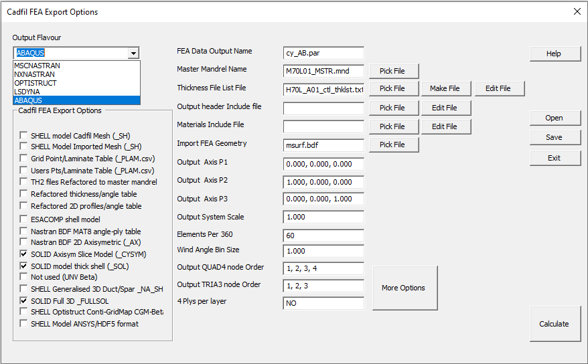Tick SHELL Optistruct Conti-GridMap checkbox
The width and height of the screenshot is (588, 364).
23,312
